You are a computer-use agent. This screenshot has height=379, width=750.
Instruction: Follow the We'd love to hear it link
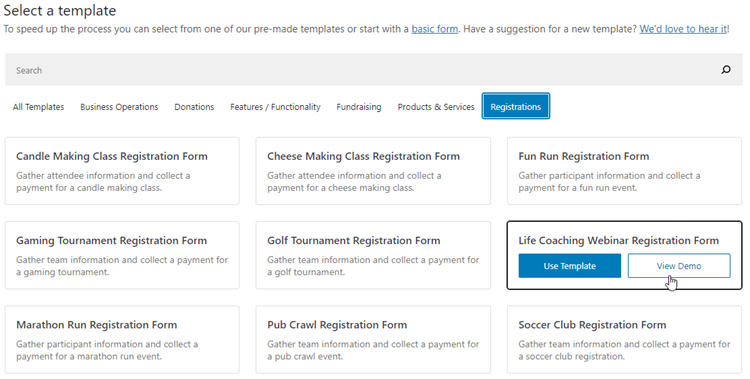(683, 29)
